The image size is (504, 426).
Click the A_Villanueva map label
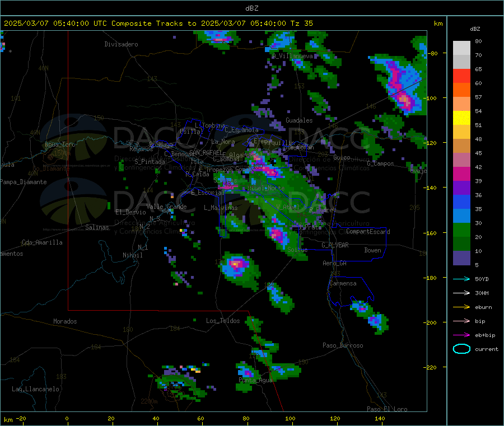pyautogui.click(x=292, y=56)
